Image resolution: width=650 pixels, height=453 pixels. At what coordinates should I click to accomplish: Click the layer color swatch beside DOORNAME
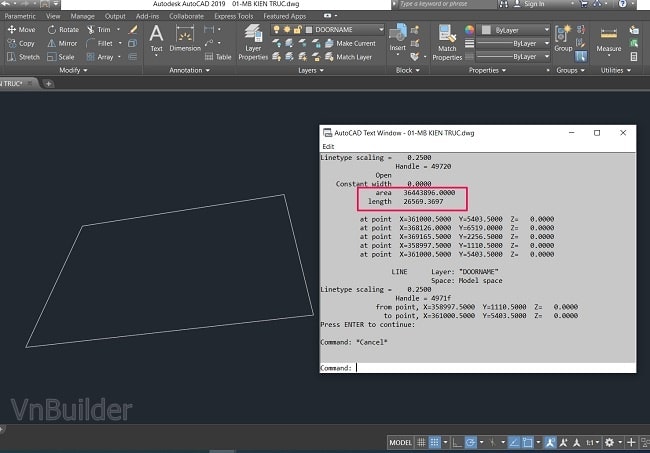pyautogui.click(x=309, y=29)
